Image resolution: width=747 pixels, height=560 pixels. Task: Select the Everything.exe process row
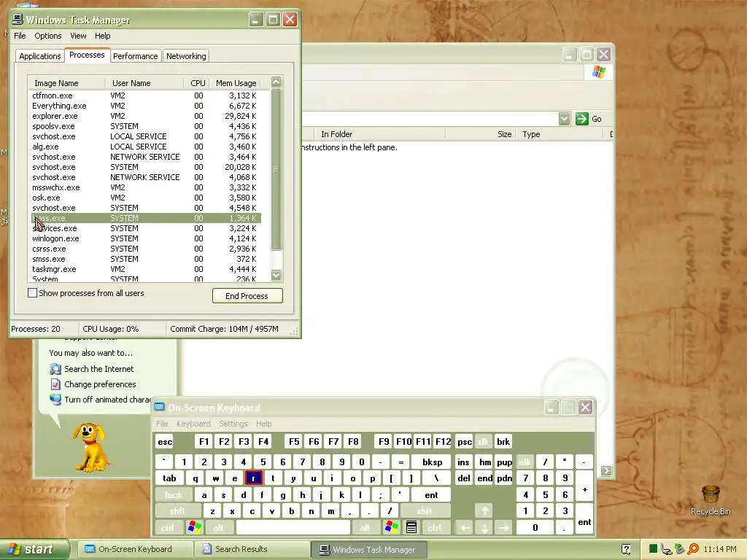144,106
